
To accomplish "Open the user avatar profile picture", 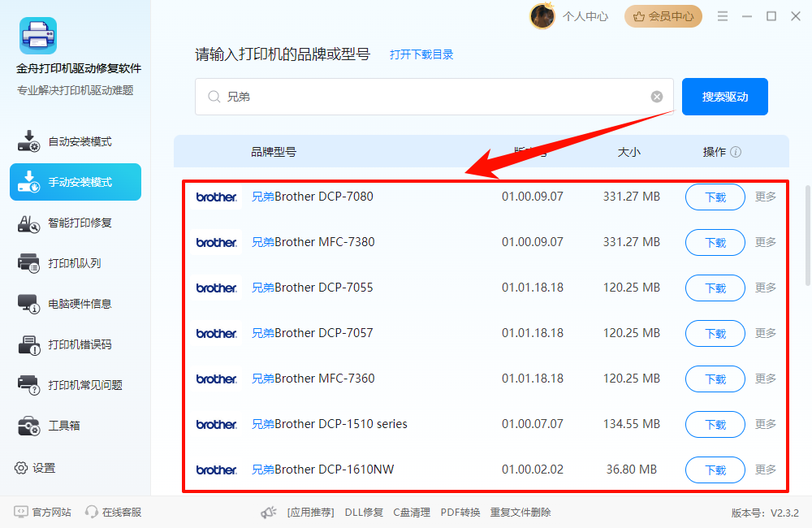I will 542,16.
